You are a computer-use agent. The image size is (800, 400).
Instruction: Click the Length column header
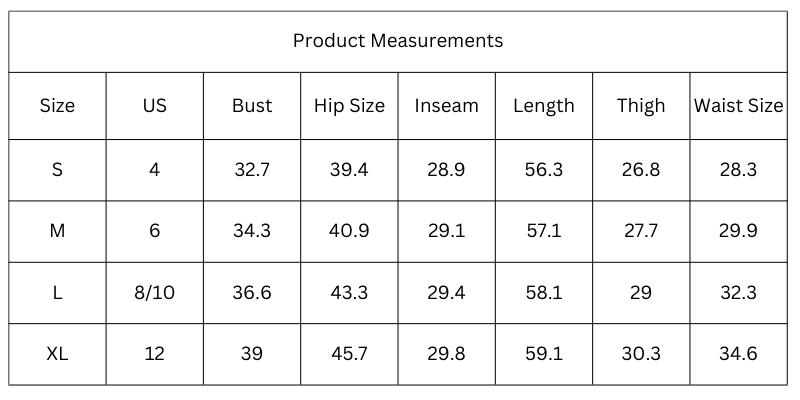pos(544,106)
